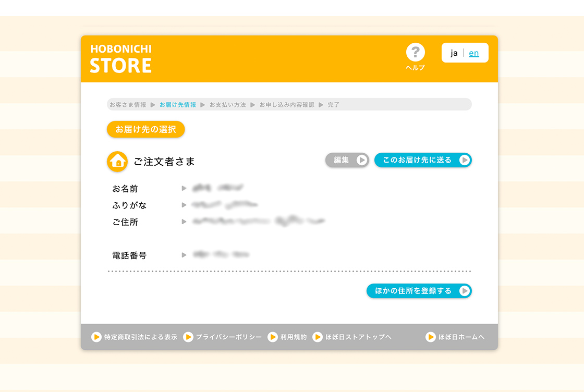Click play icon beside ほぼ日ホームへ
The image size is (584, 392).
(431, 337)
